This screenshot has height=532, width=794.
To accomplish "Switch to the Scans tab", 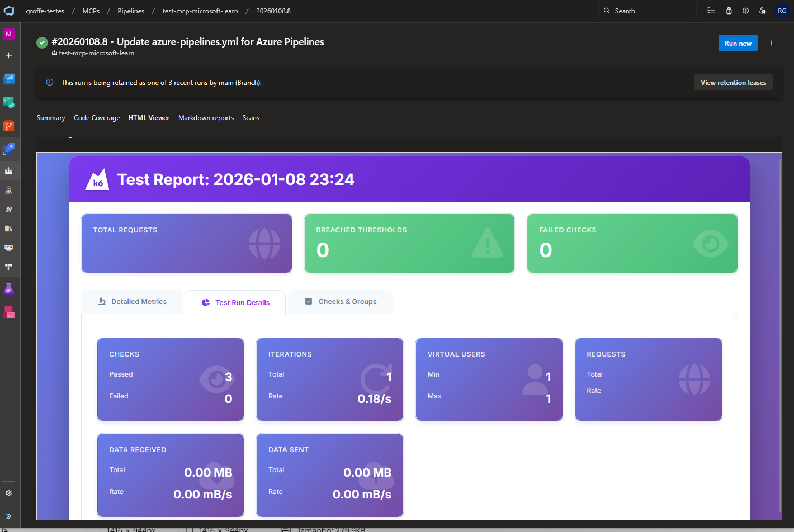I will pyautogui.click(x=251, y=118).
